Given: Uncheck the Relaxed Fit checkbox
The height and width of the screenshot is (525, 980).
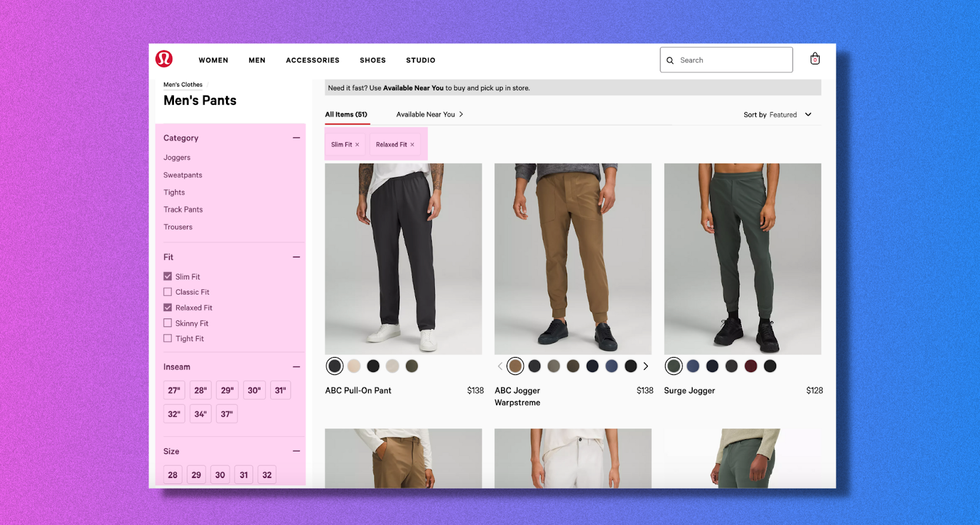Looking at the screenshot, I should (x=168, y=308).
